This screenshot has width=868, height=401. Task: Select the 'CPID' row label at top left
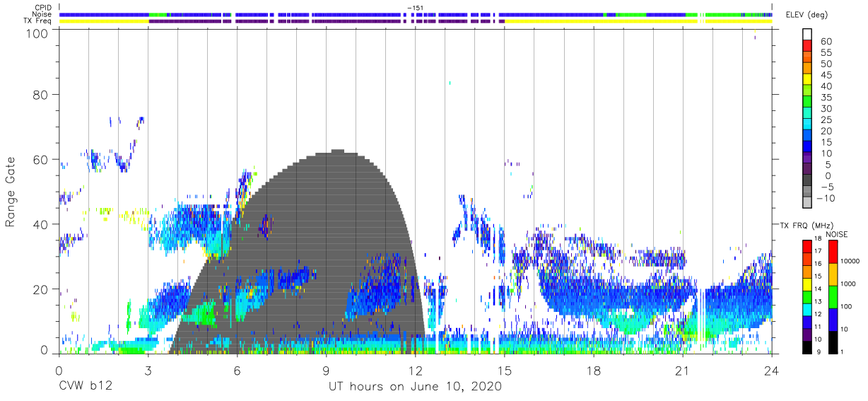pos(42,6)
